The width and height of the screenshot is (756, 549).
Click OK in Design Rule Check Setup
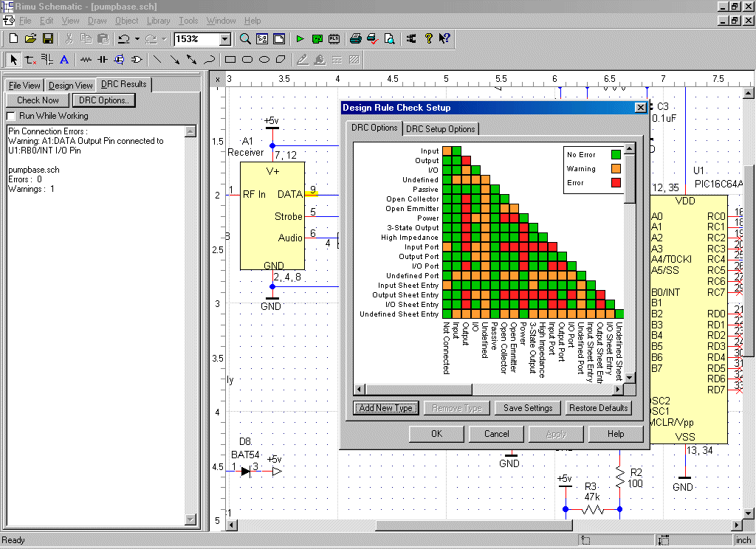point(436,434)
